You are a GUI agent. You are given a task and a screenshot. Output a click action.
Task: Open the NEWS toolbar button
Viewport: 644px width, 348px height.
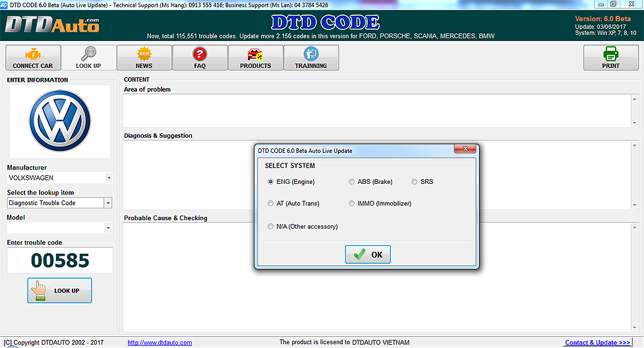144,57
